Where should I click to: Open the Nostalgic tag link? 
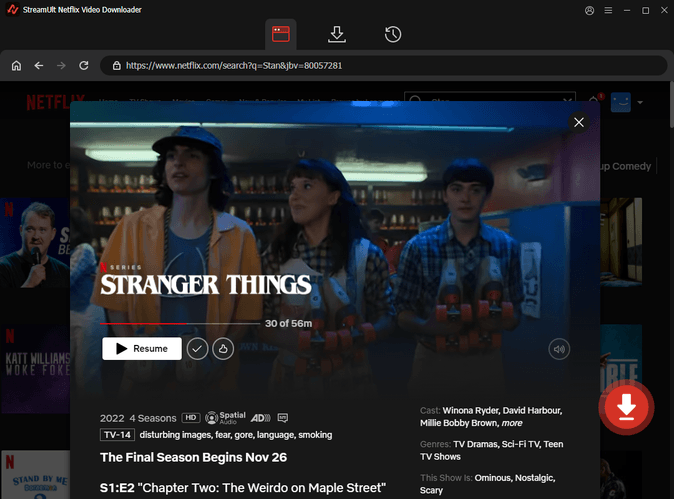pyautogui.click(x=535, y=478)
